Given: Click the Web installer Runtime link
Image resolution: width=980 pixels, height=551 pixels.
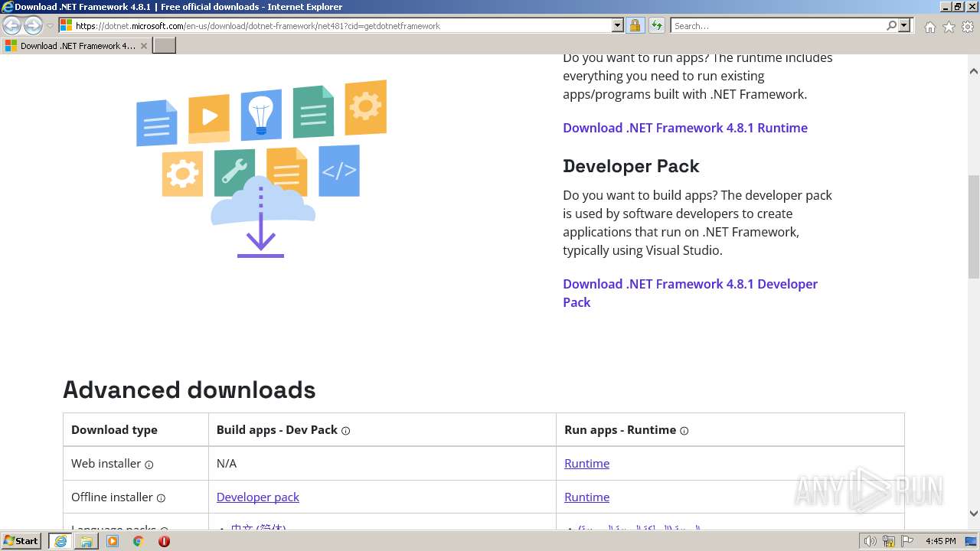Looking at the screenshot, I should (586, 463).
